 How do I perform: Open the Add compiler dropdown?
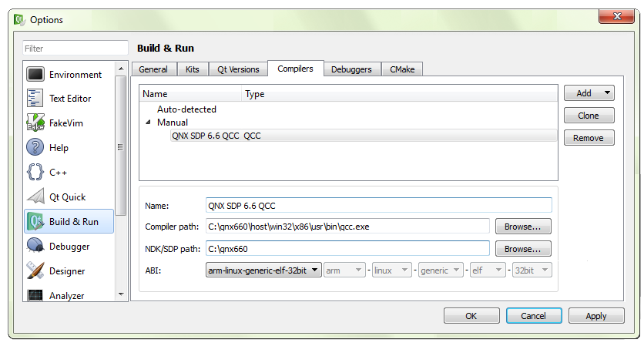tap(589, 93)
